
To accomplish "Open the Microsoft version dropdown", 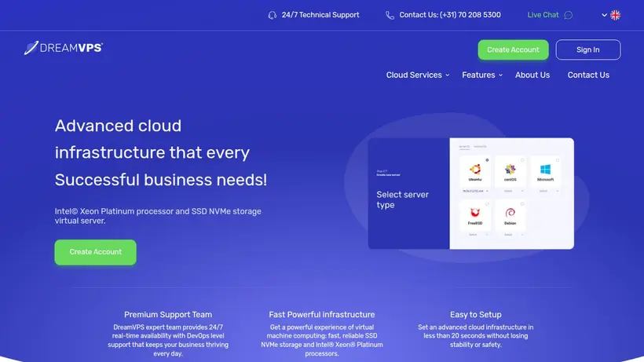I will pos(549,191).
